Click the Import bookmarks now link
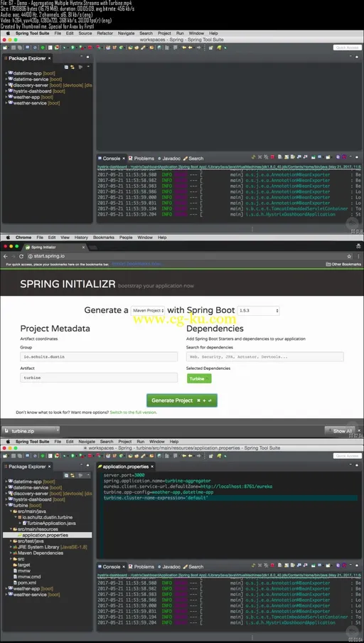 136,265
